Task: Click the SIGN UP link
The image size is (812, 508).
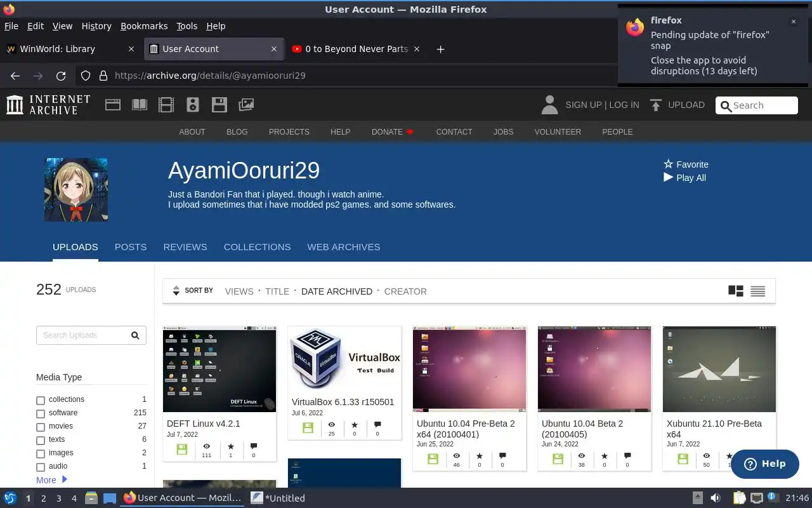Action: click(584, 105)
